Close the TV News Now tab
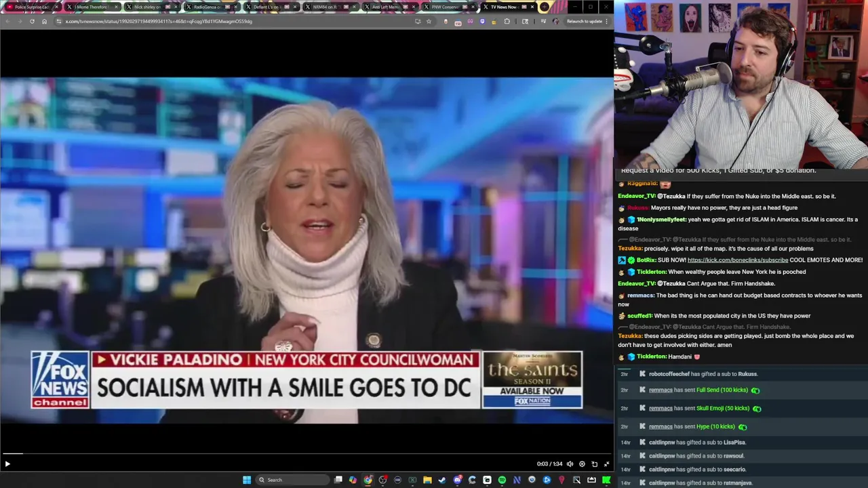The image size is (868, 488). point(532,7)
